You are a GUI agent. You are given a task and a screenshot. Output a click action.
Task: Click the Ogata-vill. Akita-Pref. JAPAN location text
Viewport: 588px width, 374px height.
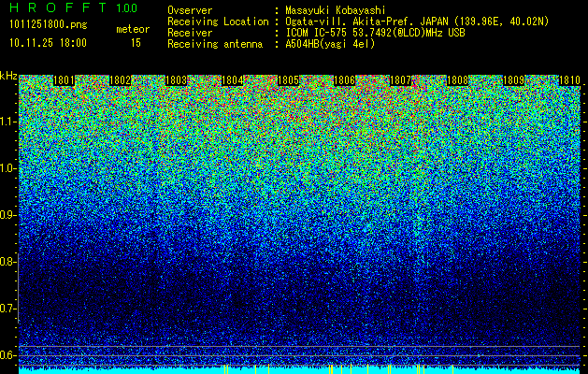click(417, 22)
